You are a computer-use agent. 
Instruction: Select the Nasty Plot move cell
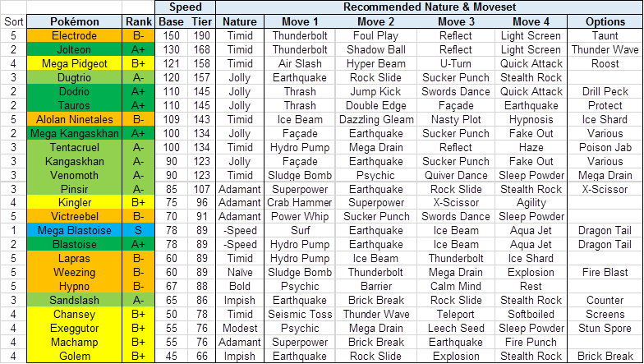455,120
